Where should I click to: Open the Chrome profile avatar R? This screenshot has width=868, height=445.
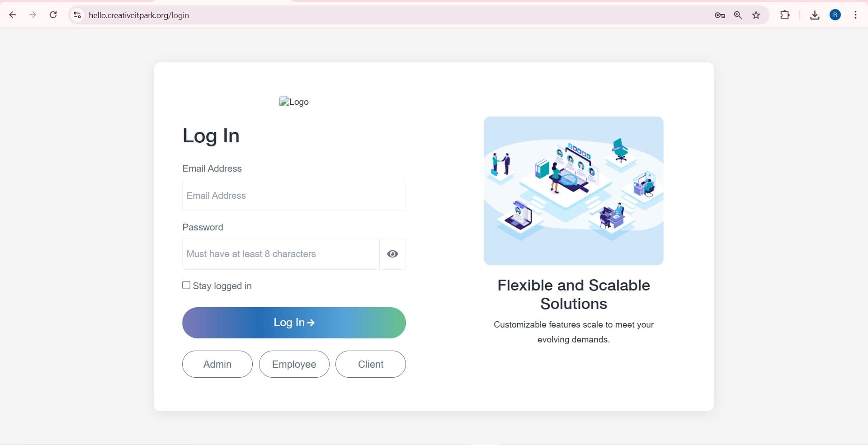pyautogui.click(x=835, y=15)
